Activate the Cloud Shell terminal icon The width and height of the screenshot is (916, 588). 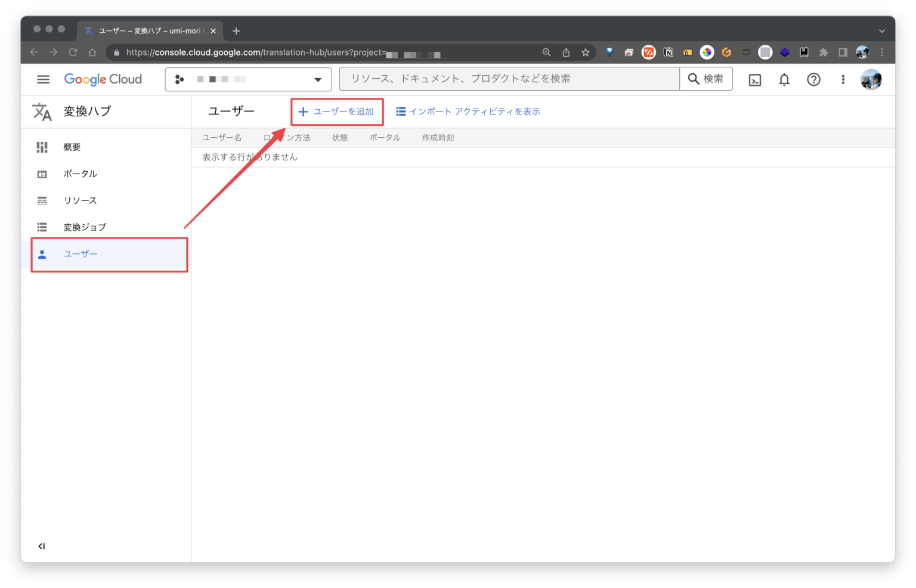(754, 79)
